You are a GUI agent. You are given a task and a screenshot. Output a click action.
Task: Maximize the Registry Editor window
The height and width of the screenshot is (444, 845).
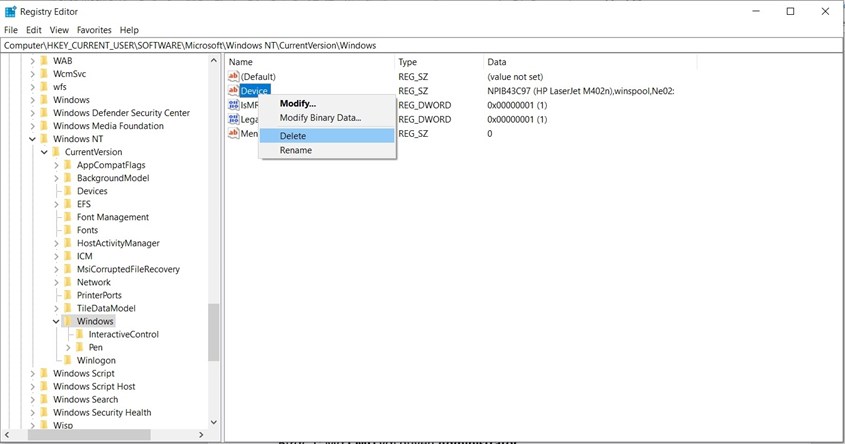pyautogui.click(x=790, y=11)
